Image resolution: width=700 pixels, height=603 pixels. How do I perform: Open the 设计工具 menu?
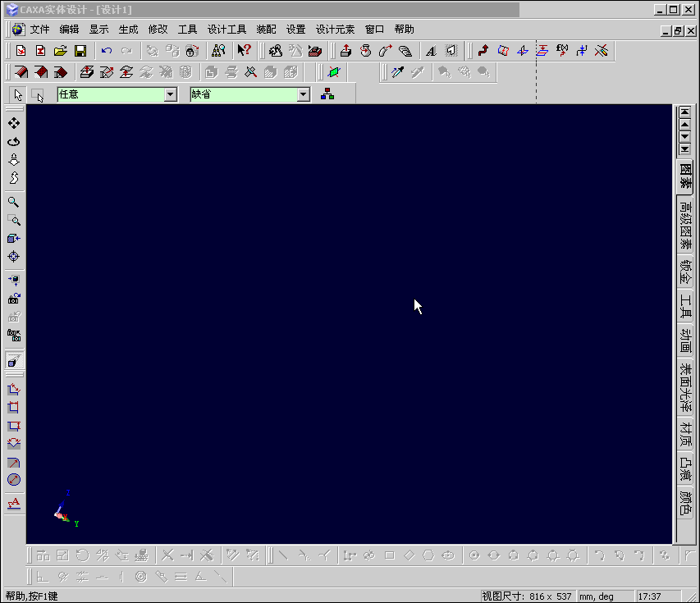point(226,30)
